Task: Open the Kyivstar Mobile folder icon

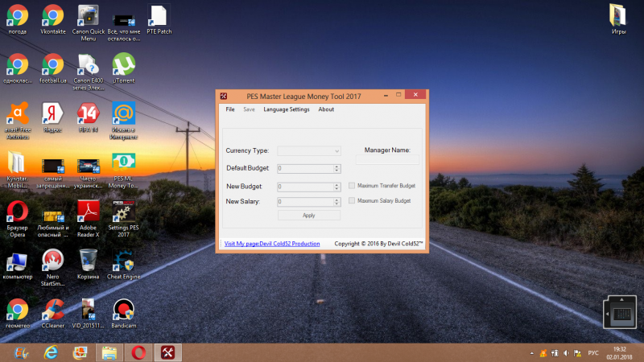Action: click(x=17, y=170)
